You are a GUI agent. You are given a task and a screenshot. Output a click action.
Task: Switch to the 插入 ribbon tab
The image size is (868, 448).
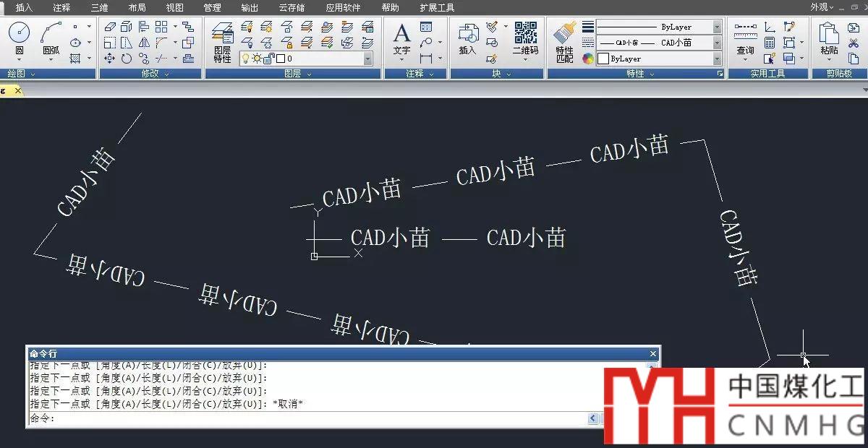point(24,7)
